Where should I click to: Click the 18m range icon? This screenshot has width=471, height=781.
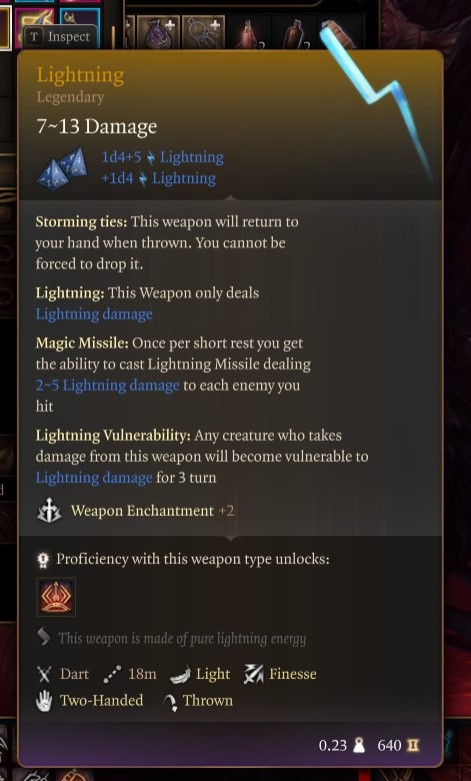pos(112,675)
